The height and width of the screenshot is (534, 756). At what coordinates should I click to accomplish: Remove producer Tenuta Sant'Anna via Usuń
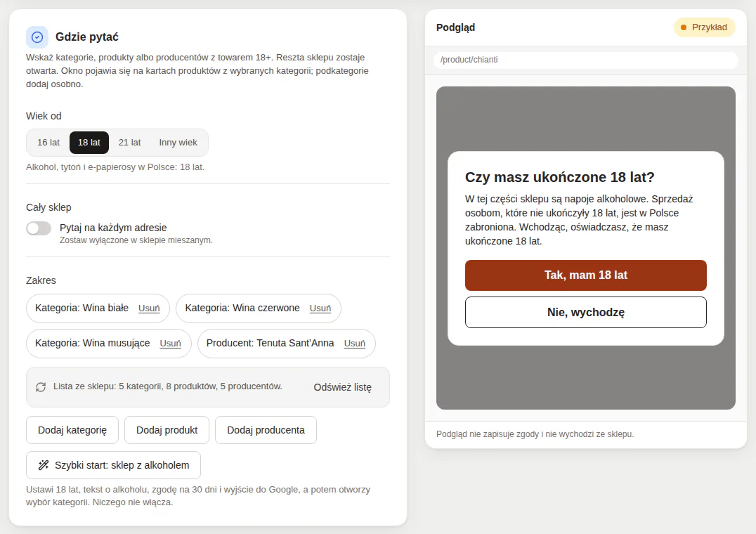point(354,344)
